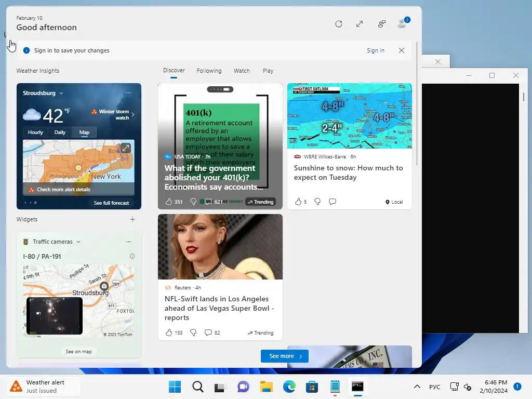This screenshot has width=532, height=399.
Task: Open feed personalization settings icon
Action: click(x=382, y=24)
